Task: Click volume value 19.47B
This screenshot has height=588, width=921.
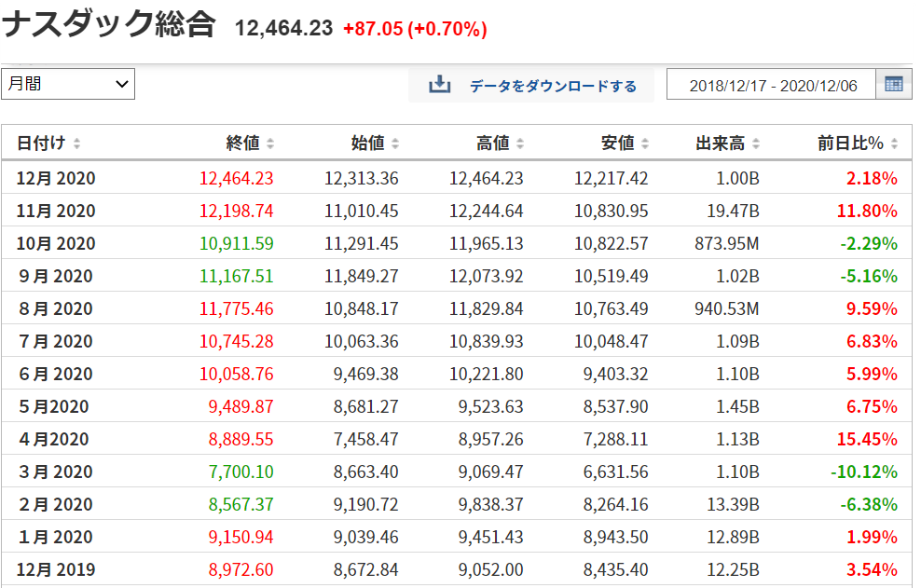Action: click(x=733, y=211)
